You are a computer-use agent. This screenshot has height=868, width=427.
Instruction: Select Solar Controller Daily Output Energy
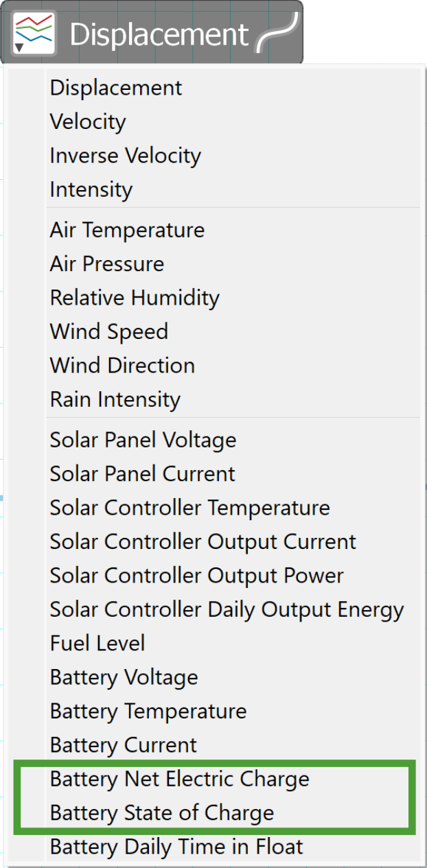click(233, 609)
